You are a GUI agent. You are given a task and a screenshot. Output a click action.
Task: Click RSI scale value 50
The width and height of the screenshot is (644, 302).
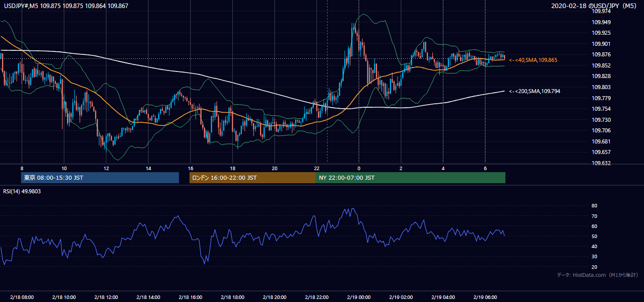[595, 236]
